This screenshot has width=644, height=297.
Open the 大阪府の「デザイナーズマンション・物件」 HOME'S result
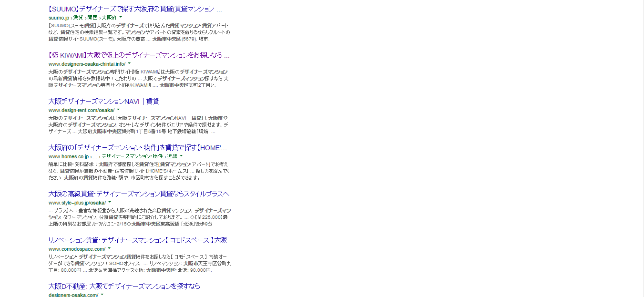(x=138, y=148)
